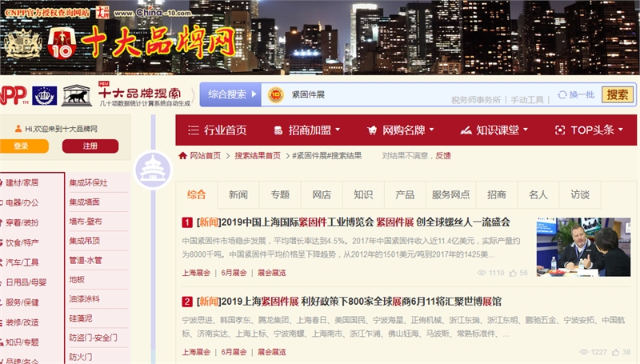Switch to the 专题 tab
This screenshot has width=640, height=364.
(280, 195)
